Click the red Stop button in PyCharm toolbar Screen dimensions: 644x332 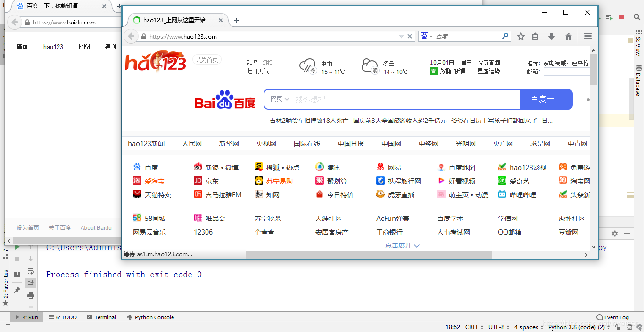(x=621, y=17)
